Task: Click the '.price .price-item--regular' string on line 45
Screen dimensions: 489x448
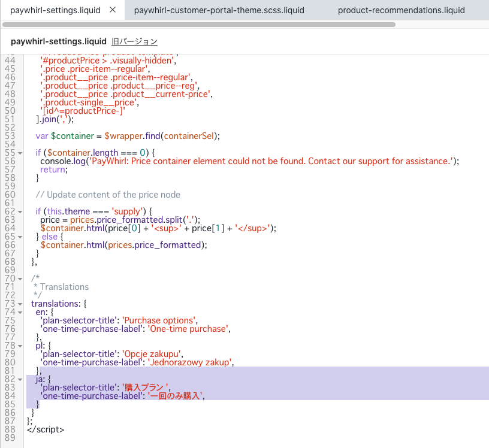Action: pos(94,69)
